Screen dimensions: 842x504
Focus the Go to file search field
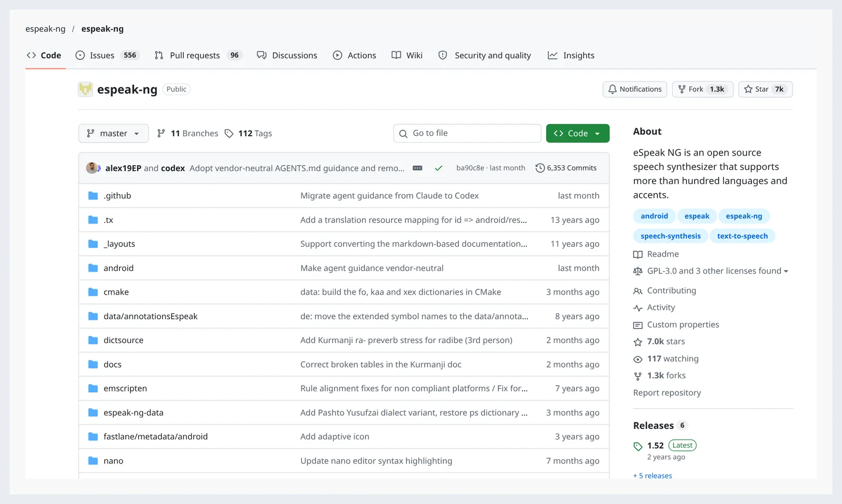[467, 134]
